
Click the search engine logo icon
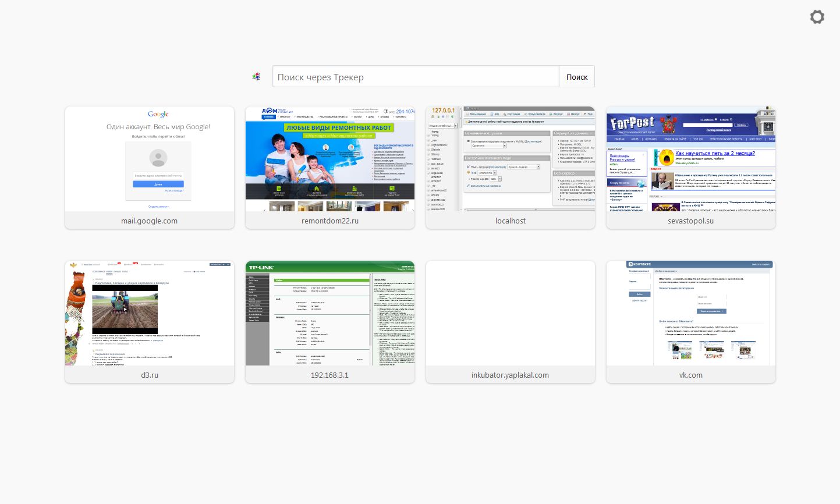pyautogui.click(x=256, y=76)
